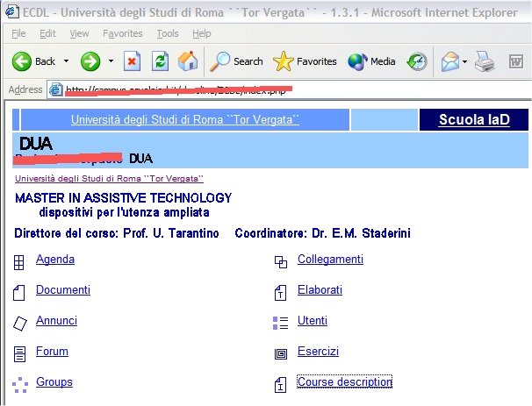Stop page loading with the red X icon
The width and height of the screenshot is (532, 406).
[132, 61]
